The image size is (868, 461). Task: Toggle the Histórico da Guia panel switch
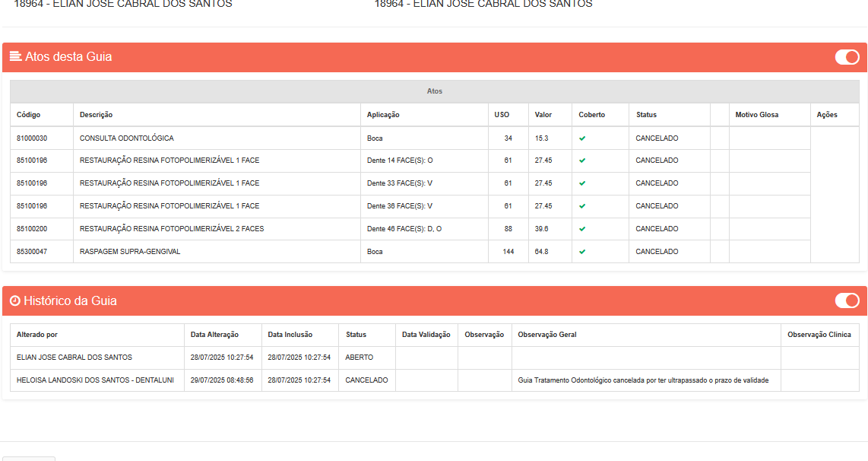click(x=847, y=300)
